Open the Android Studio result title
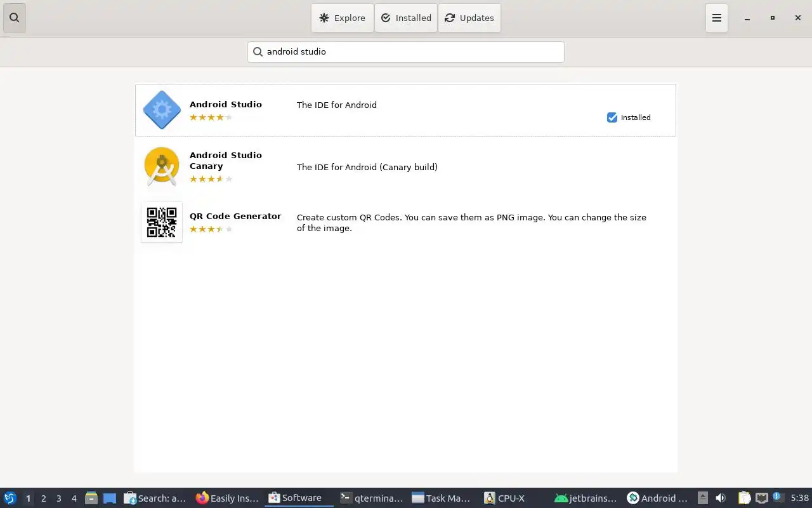812x508 pixels. (226, 104)
